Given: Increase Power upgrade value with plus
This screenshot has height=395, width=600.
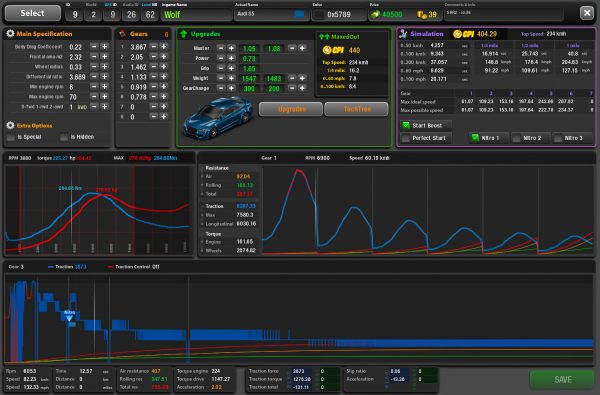Looking at the screenshot, I should [x=231, y=58].
